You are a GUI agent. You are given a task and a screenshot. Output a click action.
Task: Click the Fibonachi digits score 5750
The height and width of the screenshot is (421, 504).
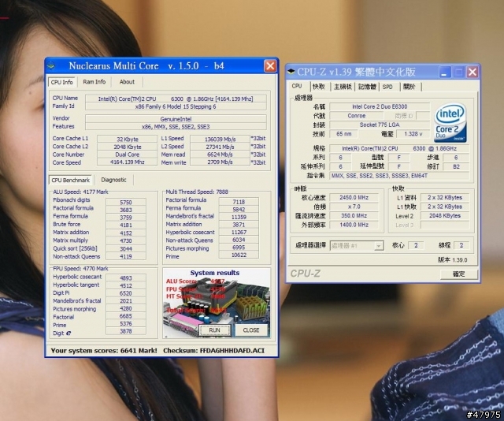pos(126,202)
